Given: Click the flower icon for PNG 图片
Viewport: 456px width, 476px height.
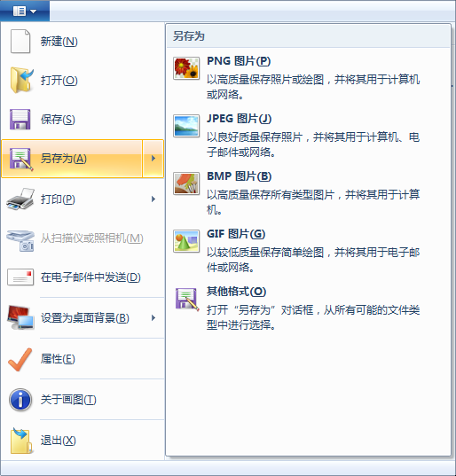Looking at the screenshot, I should pos(186,68).
